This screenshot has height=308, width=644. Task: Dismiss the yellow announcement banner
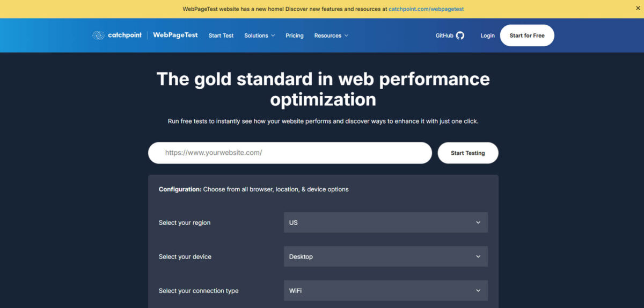[x=638, y=8]
